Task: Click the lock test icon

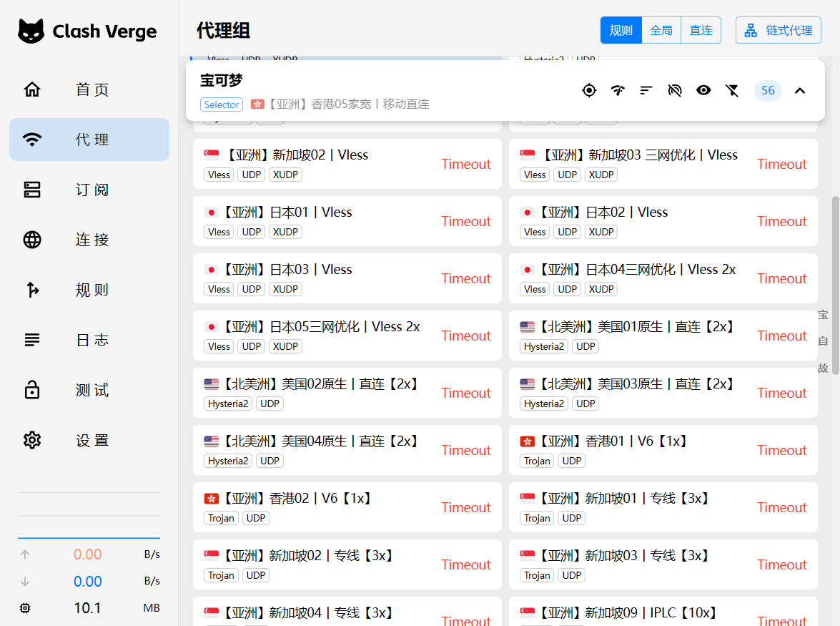Action: point(32,390)
